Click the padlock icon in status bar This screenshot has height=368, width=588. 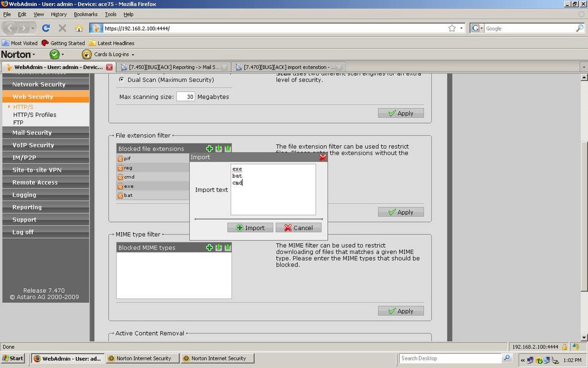[x=564, y=347]
